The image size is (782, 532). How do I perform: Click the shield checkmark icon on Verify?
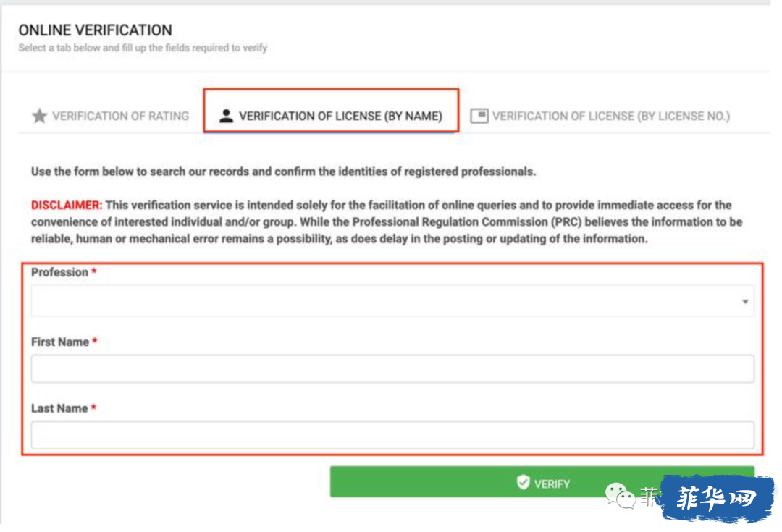(523, 482)
